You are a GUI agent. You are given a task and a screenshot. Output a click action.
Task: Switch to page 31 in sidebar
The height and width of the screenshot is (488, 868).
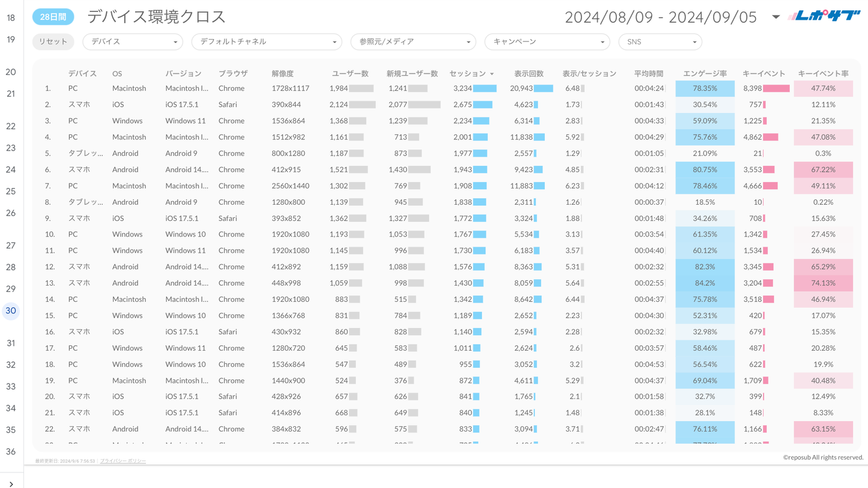(11, 343)
